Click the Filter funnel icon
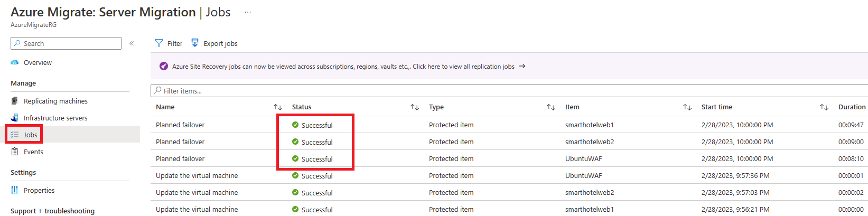This screenshot has height=216, width=868. [x=158, y=43]
